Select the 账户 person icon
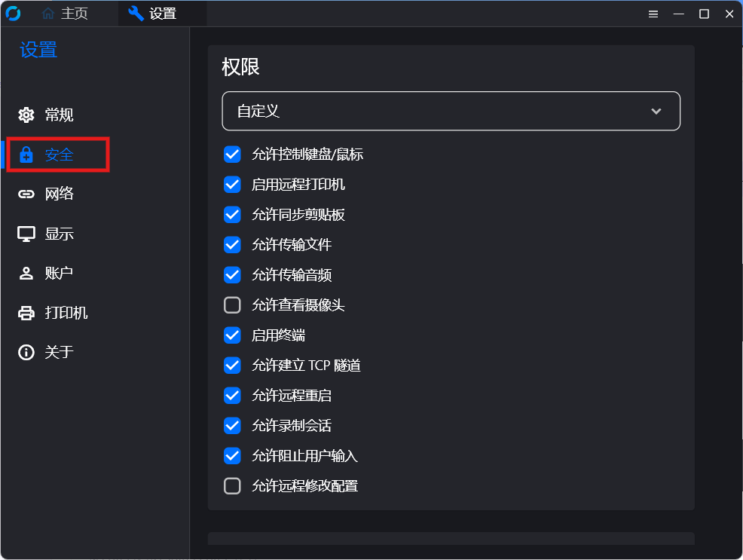This screenshot has height=560, width=743. click(x=26, y=273)
